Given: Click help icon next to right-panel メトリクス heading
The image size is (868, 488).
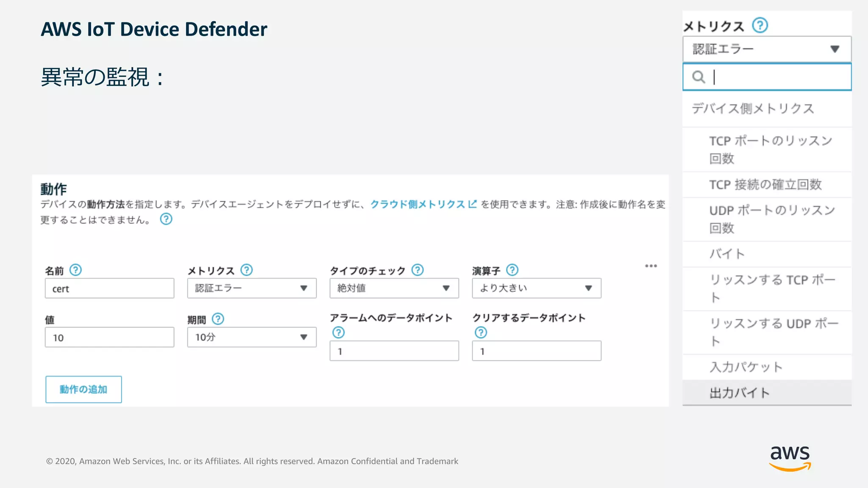Looking at the screenshot, I should [760, 25].
